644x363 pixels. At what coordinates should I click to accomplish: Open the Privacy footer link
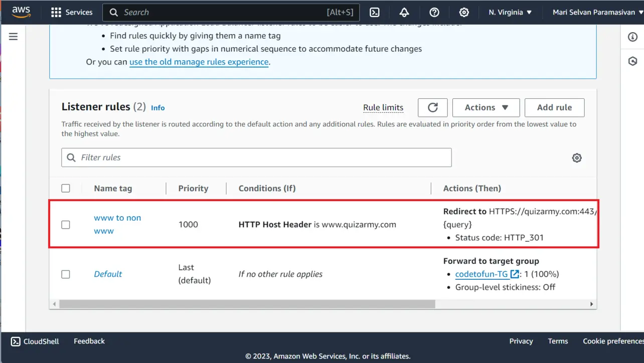tap(521, 341)
